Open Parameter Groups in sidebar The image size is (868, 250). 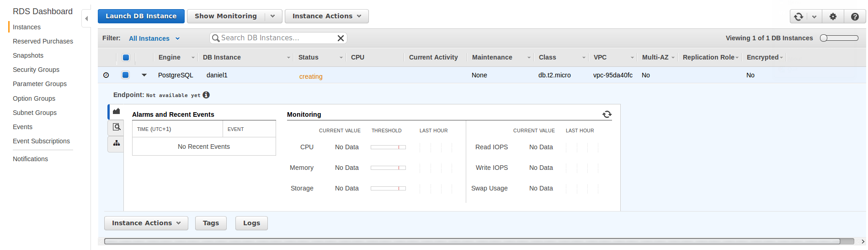click(x=40, y=84)
